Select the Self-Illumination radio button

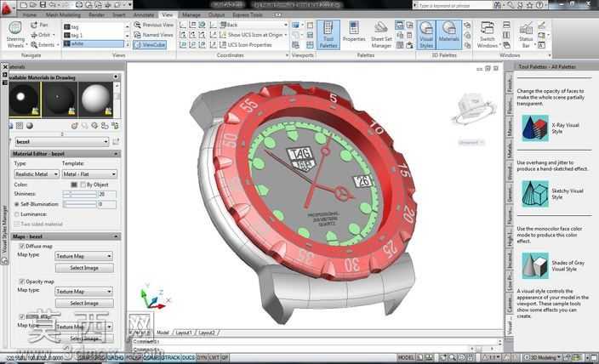[x=17, y=204]
